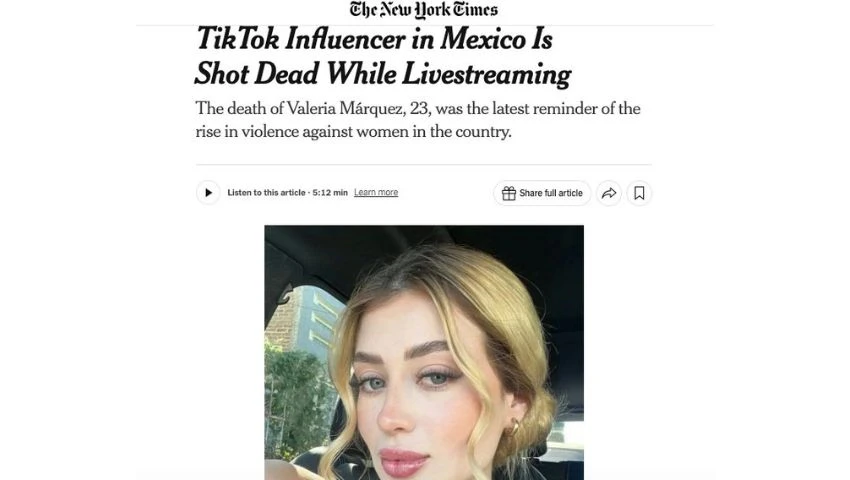Click the gift box icon
Viewport: 850px width, 480px height.
point(508,193)
